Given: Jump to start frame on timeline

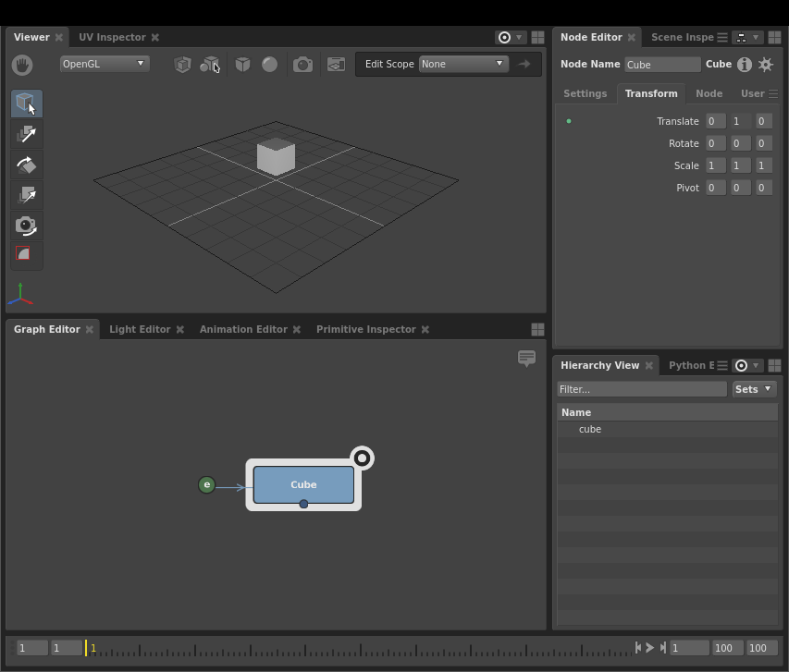Looking at the screenshot, I should point(638,647).
